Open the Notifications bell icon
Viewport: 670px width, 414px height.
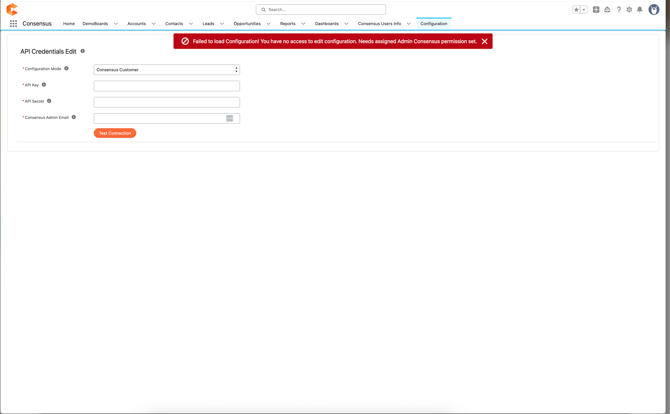click(640, 9)
